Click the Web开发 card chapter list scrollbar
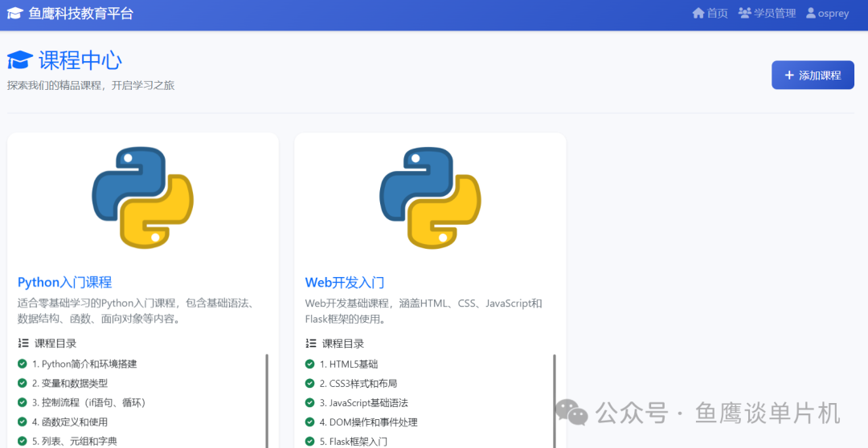 coord(555,401)
